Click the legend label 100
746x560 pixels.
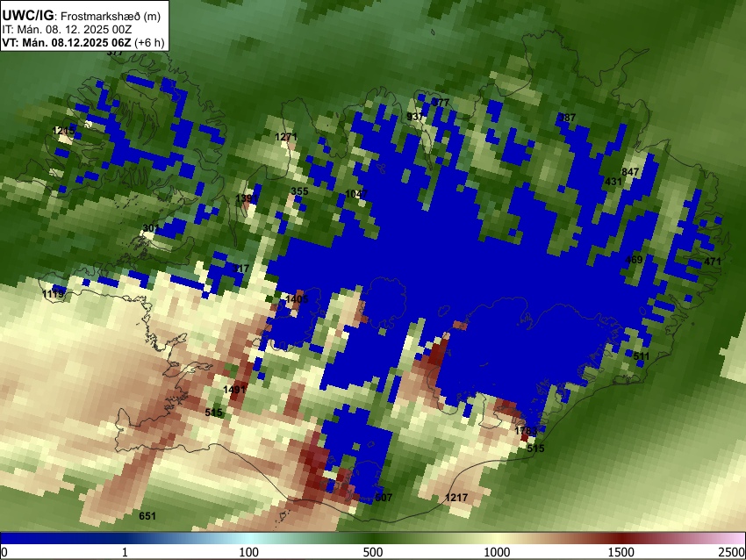(249, 552)
